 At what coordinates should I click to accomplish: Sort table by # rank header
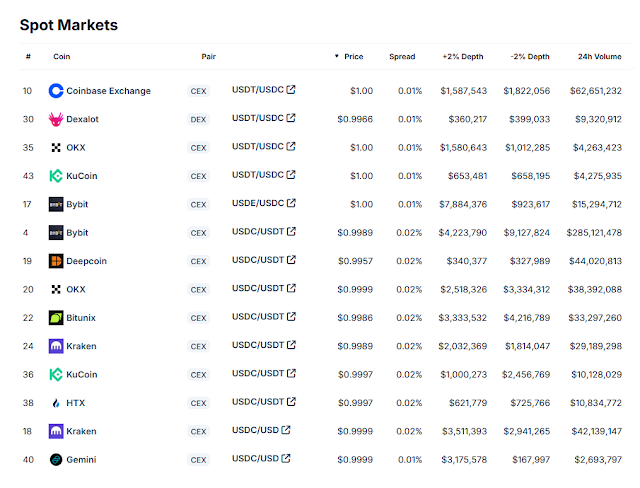(x=28, y=57)
